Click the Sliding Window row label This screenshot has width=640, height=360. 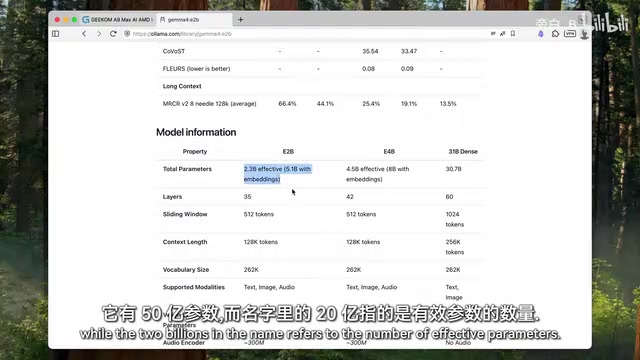tap(185, 214)
